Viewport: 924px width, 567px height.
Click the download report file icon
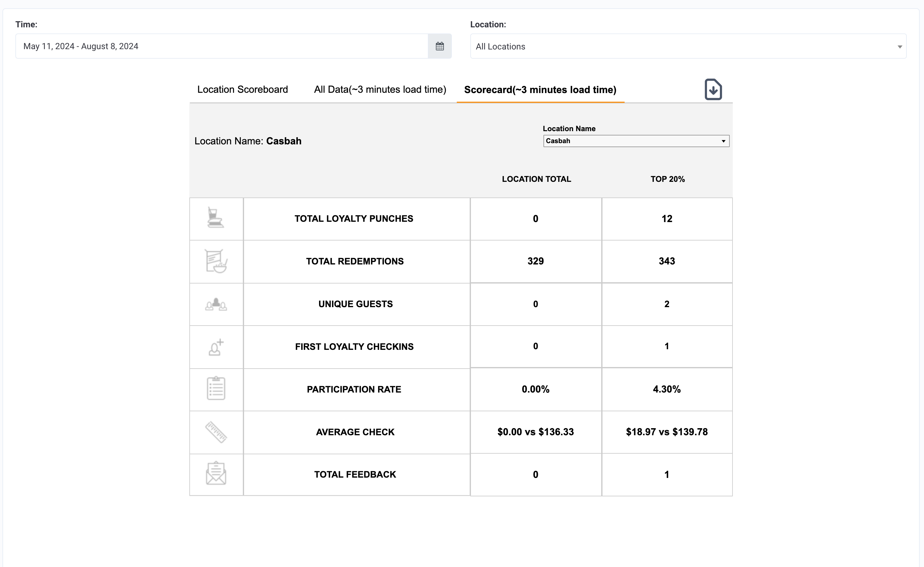(x=713, y=89)
